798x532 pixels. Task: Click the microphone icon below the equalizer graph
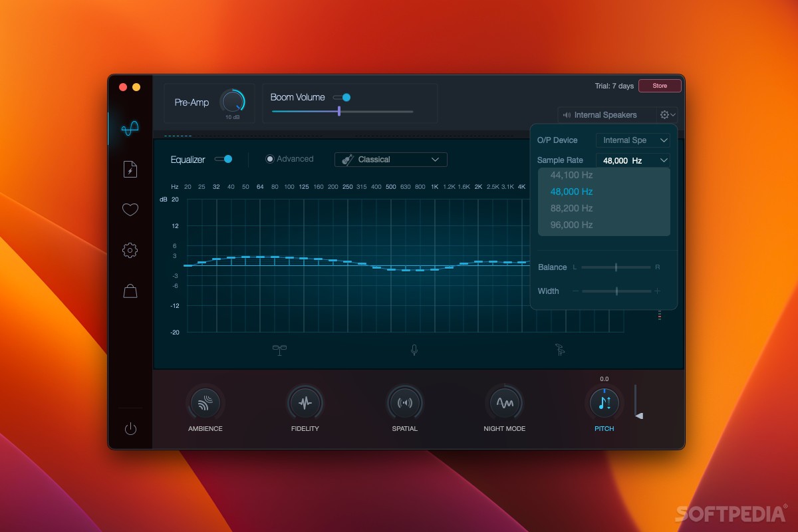tap(414, 349)
